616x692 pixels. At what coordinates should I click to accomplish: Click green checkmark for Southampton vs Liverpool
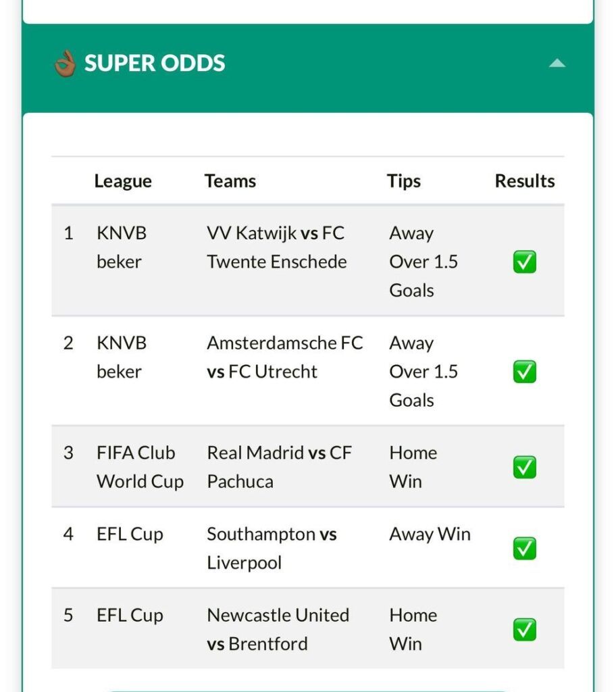tap(525, 548)
